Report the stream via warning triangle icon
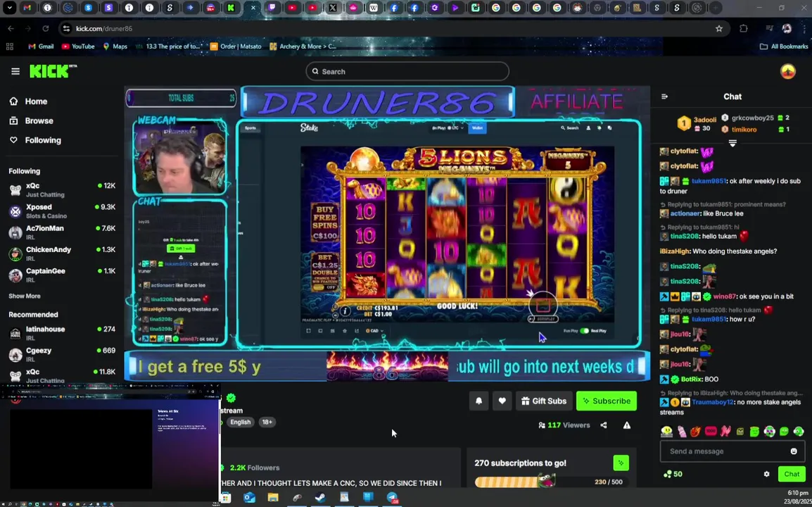 [627, 425]
